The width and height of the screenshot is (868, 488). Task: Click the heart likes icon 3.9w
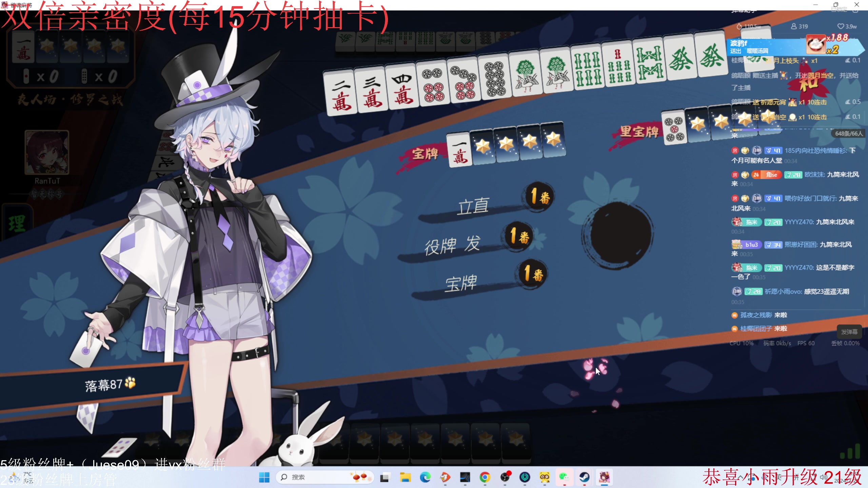[841, 26]
